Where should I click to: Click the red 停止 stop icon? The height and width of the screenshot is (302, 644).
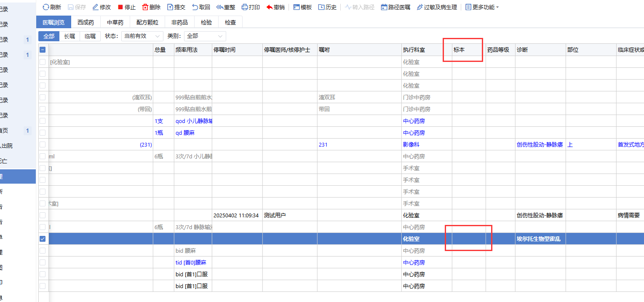pos(120,7)
